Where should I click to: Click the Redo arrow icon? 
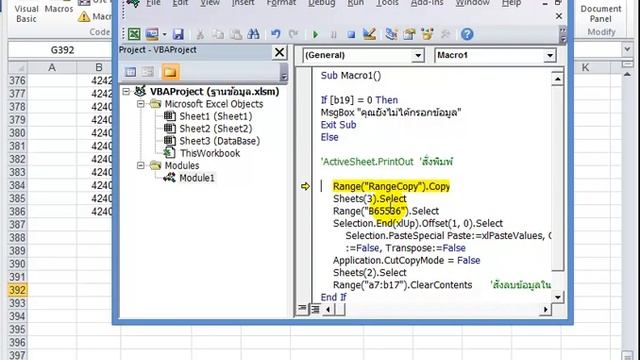point(293,34)
